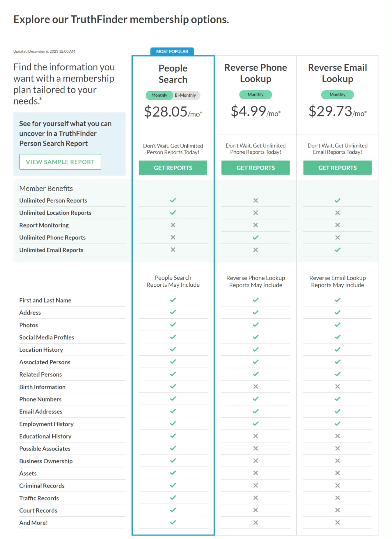Click Reverse Phone Unlimited Person Reports X mark
Image resolution: width=392 pixels, height=539 pixels.
coord(255,200)
